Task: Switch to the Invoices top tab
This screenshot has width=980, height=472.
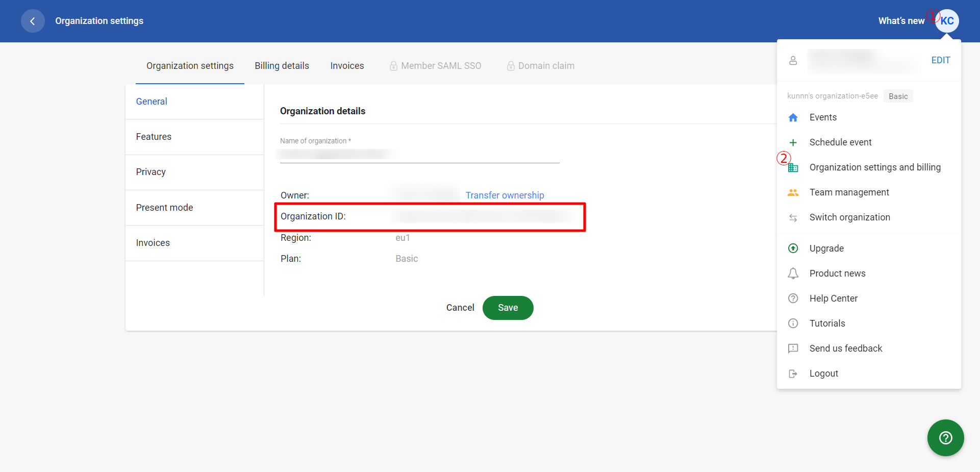Action: [347, 66]
